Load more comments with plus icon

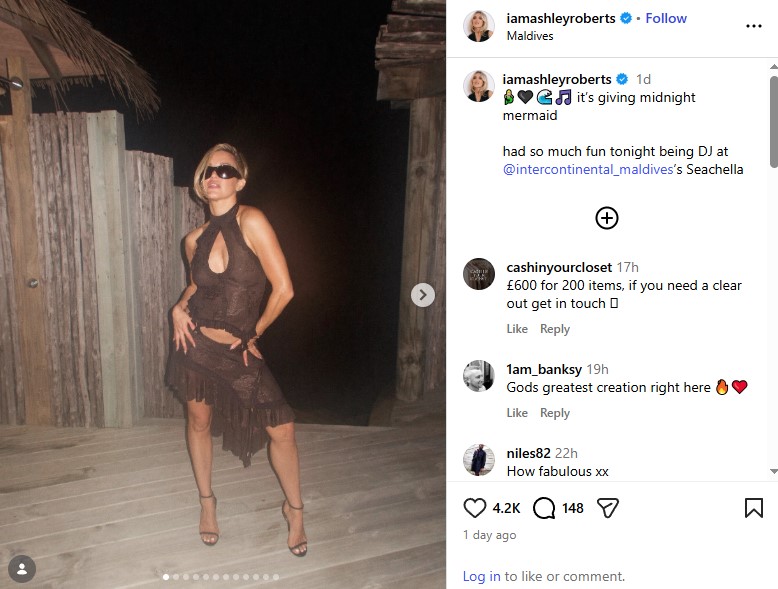click(x=607, y=218)
